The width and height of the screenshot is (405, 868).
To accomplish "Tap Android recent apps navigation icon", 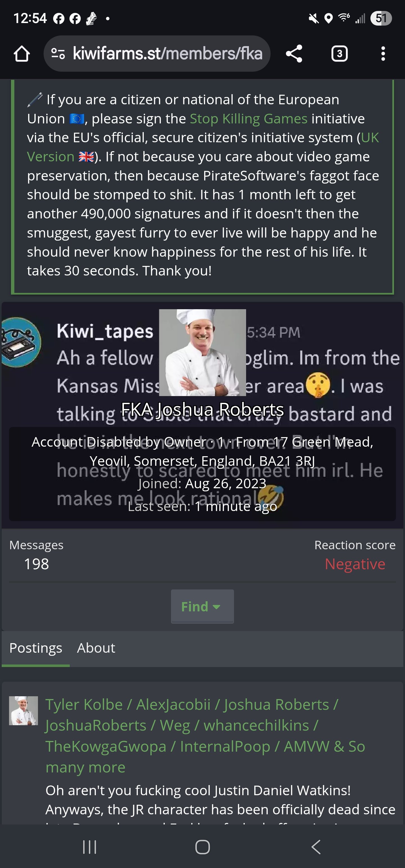I will pos(90,847).
